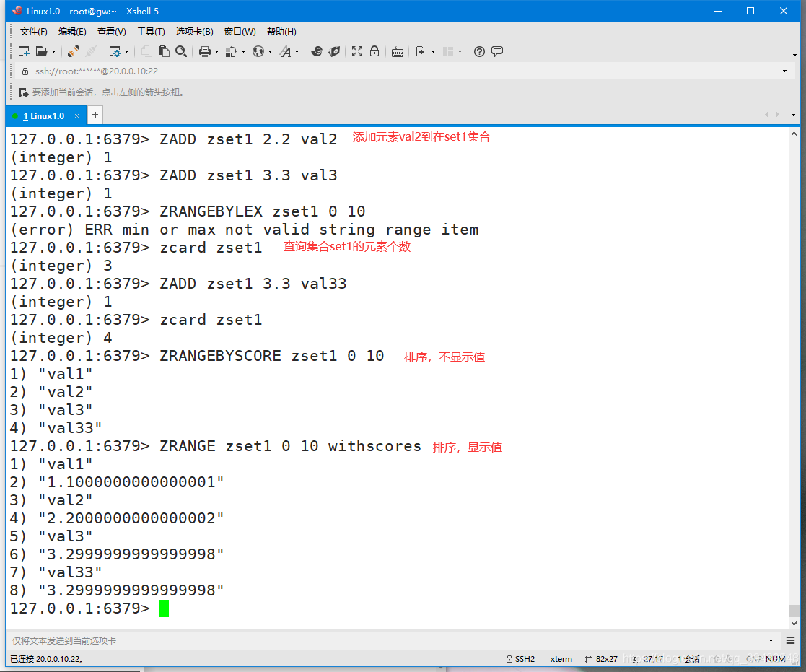Open the compose bar target dropdown
806x672 pixels.
tap(771, 640)
